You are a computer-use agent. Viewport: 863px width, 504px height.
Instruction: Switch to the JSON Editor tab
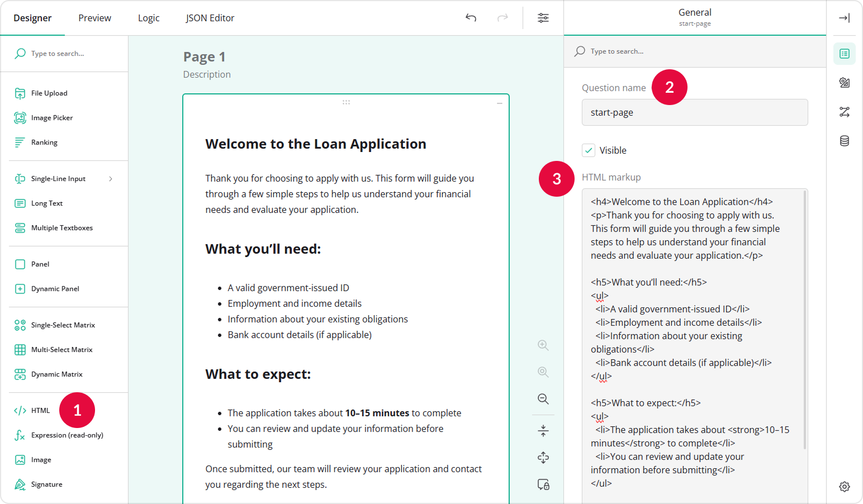210,17
